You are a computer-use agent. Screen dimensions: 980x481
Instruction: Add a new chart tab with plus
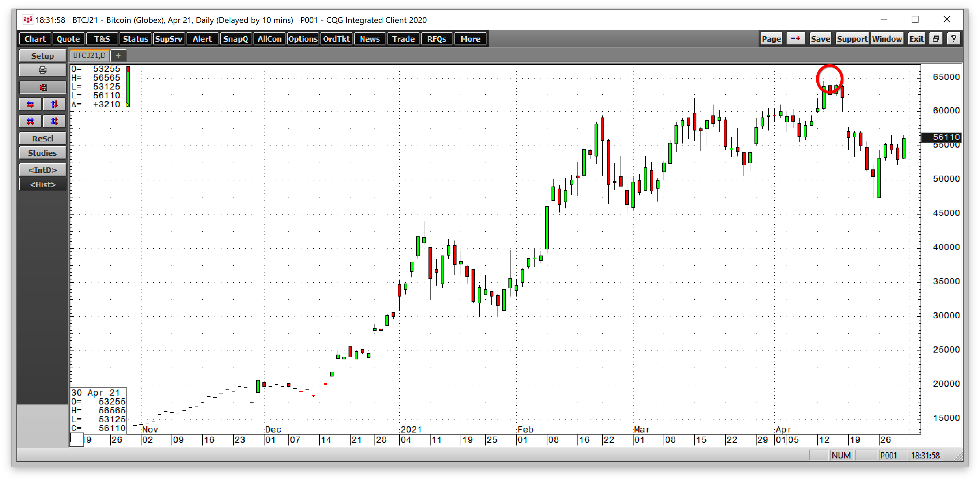tap(119, 56)
